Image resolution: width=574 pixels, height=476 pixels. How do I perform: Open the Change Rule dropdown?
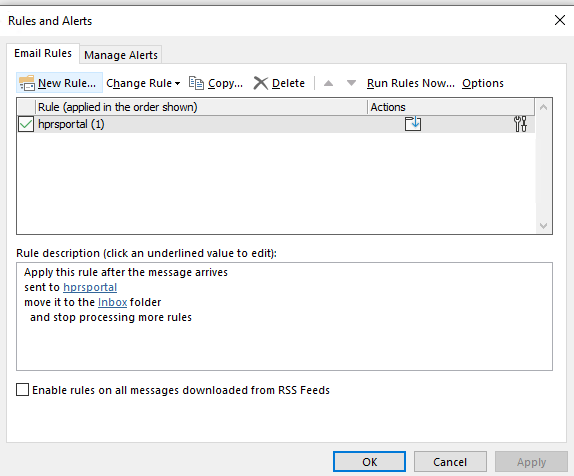pos(143,83)
